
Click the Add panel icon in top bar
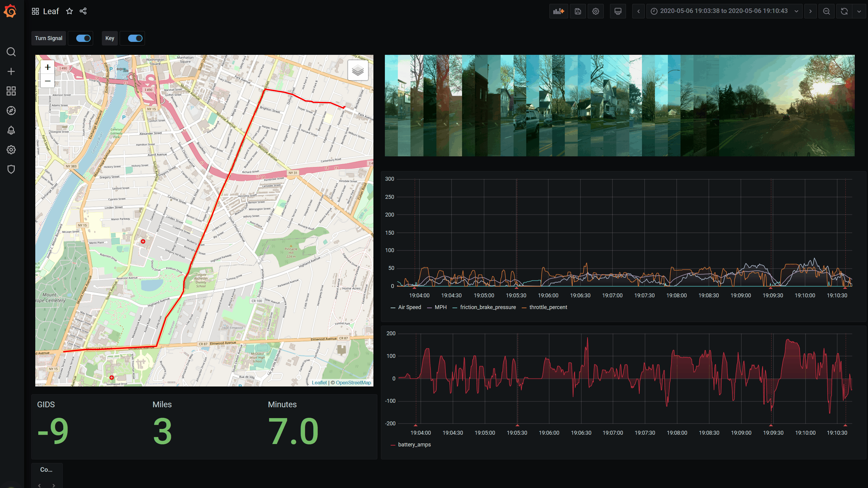(x=558, y=11)
